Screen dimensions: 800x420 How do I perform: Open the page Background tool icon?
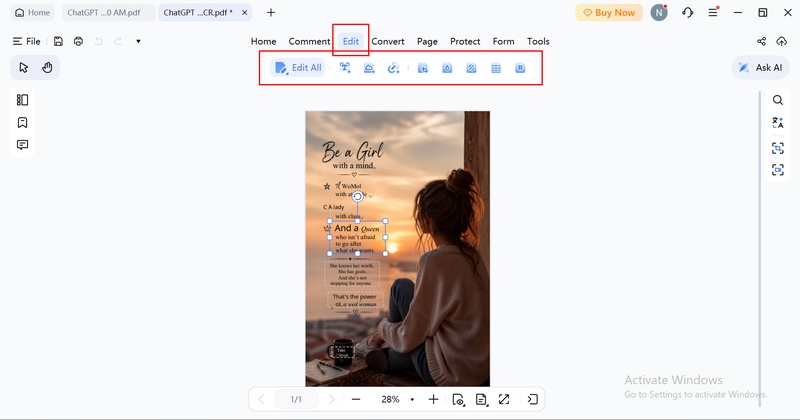click(x=471, y=67)
